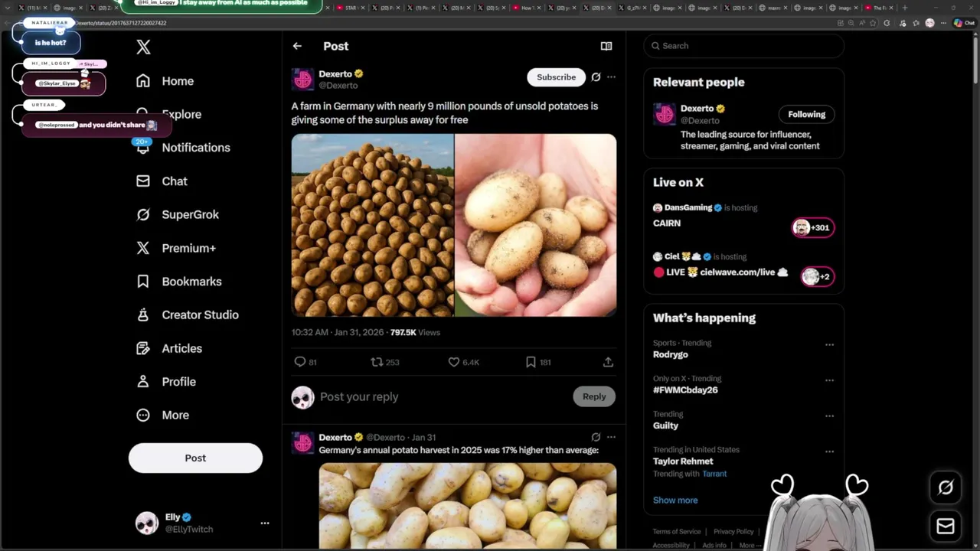980x551 pixels.
Task: Open more options for #FWMCbday26 trend
Action: point(829,380)
